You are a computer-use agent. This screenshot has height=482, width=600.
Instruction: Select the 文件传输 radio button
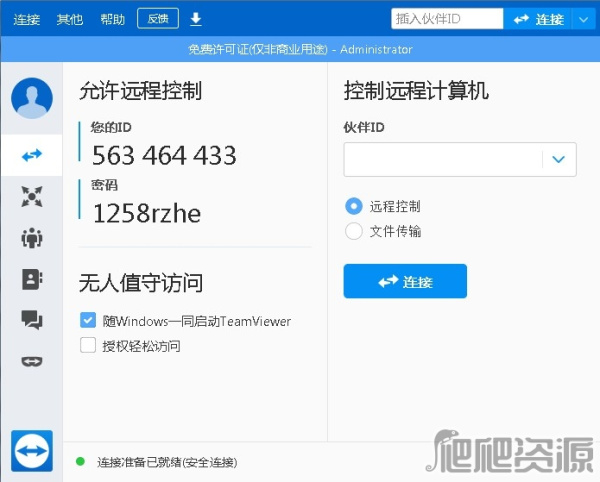tap(354, 231)
